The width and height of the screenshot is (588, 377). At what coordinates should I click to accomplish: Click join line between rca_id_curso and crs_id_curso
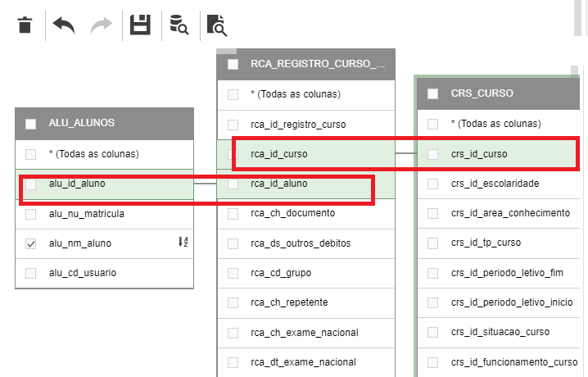pos(405,153)
